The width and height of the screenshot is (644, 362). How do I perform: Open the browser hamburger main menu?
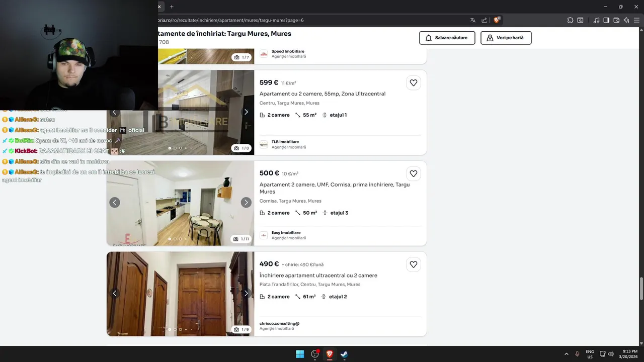[x=636, y=20]
